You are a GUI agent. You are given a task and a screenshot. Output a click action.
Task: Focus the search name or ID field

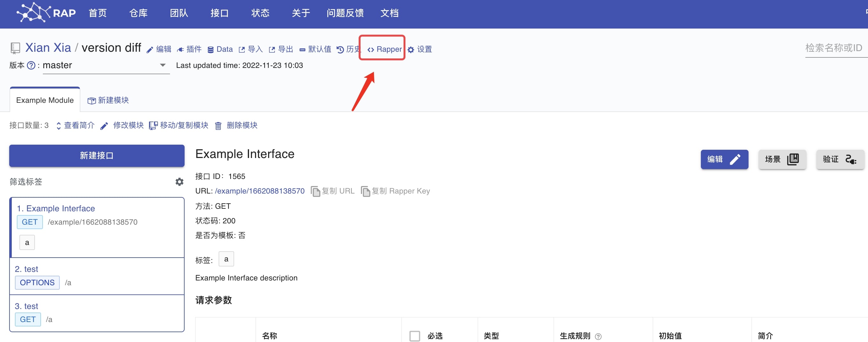(834, 48)
